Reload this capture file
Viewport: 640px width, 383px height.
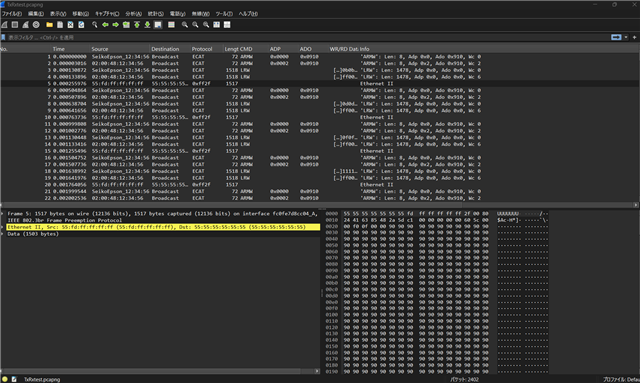(x=81, y=25)
